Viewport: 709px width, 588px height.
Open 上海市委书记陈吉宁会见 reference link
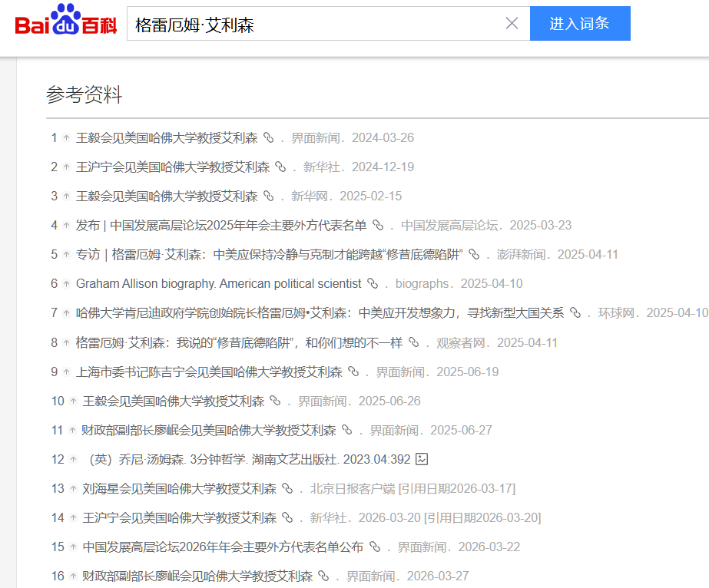pos(210,372)
